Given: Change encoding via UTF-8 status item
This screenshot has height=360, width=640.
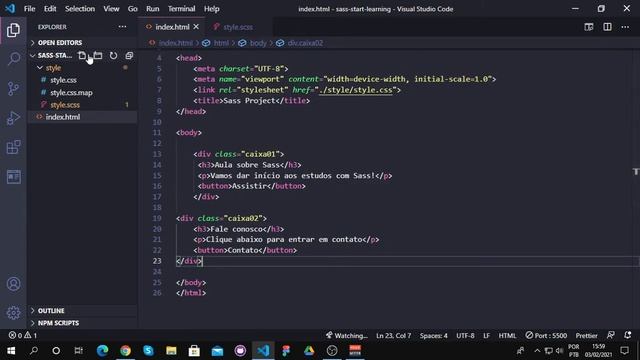Looking at the screenshot, I should coord(465,335).
